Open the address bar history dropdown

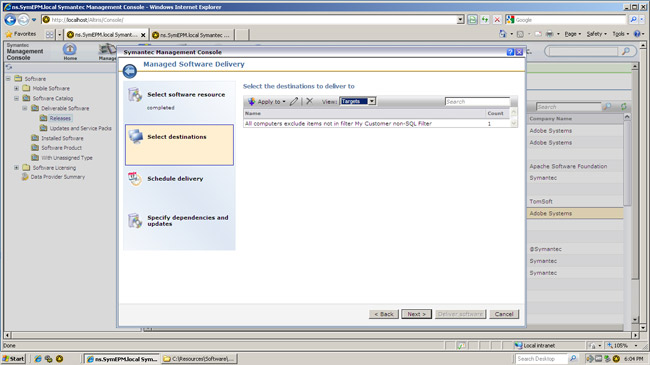pyautogui.click(x=461, y=19)
